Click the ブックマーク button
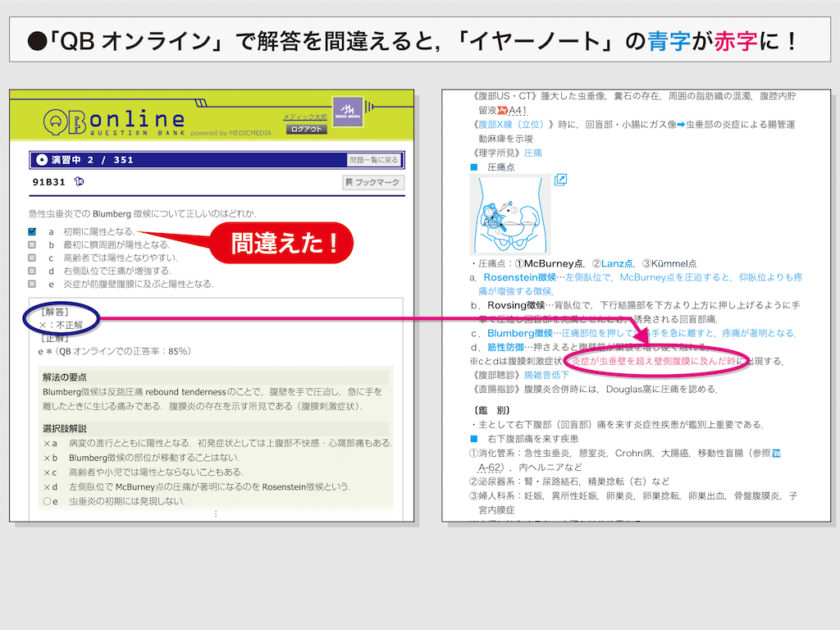The image size is (840, 630). (373, 182)
